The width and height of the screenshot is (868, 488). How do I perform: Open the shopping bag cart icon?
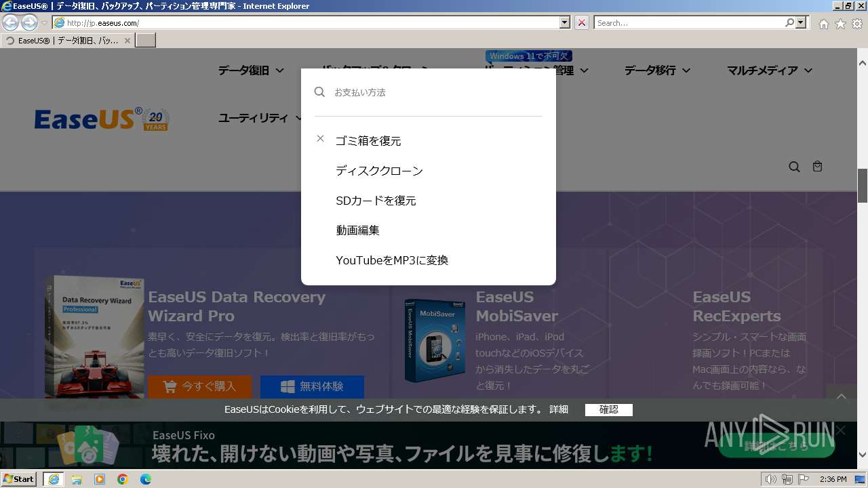pos(817,166)
